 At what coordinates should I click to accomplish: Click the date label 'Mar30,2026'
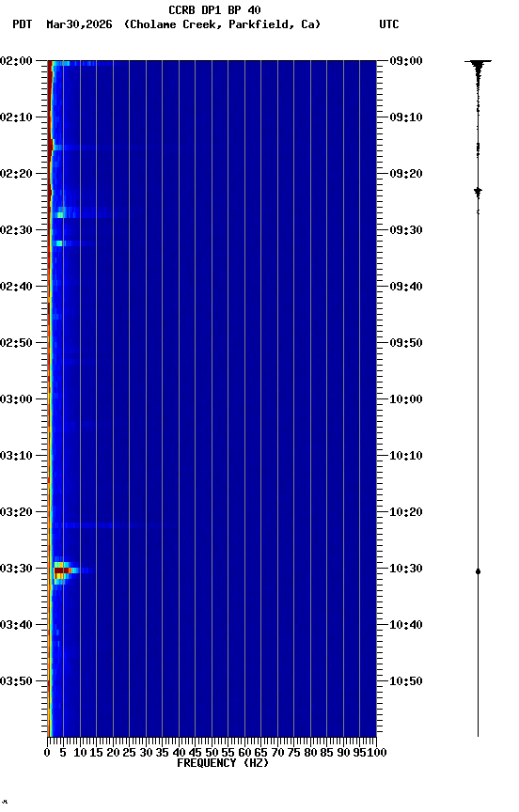pos(79,24)
